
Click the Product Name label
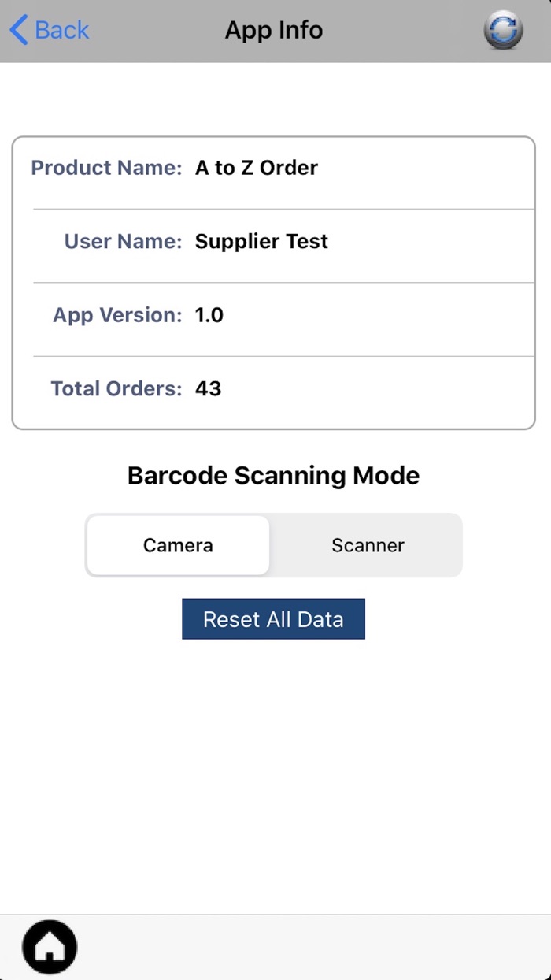pos(106,168)
